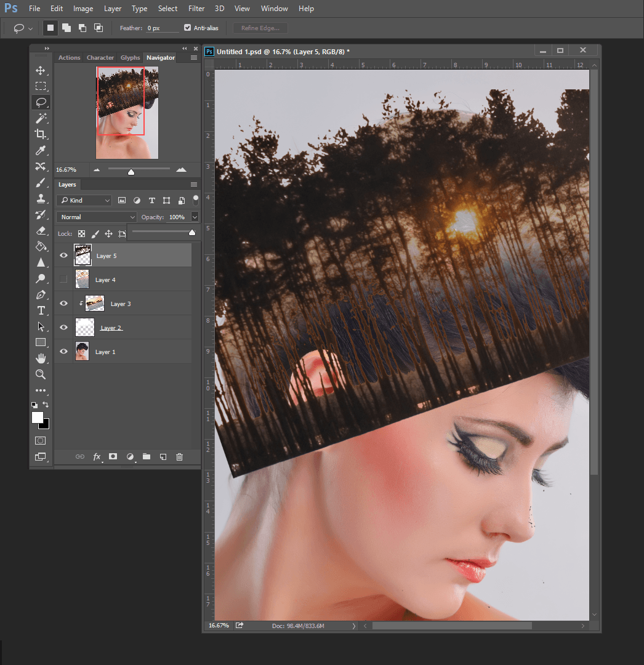Open the Filter menu

click(x=196, y=9)
